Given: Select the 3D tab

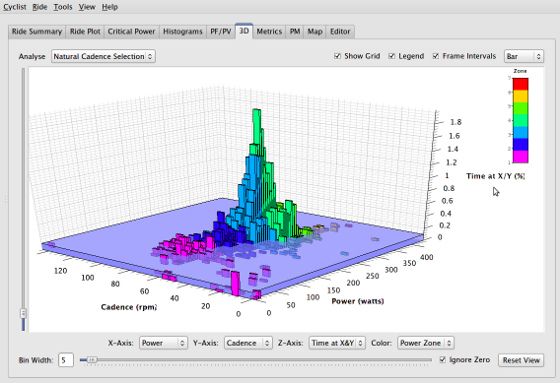Looking at the screenshot, I should 244,31.
